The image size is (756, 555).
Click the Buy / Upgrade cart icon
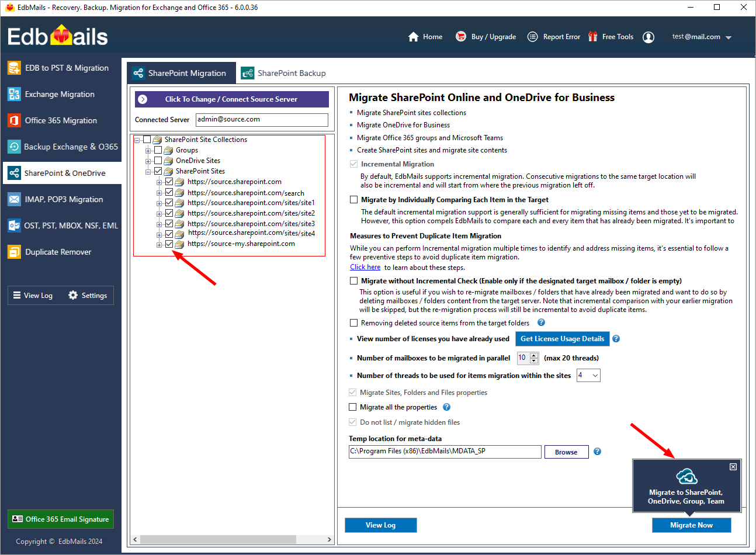[x=461, y=36]
